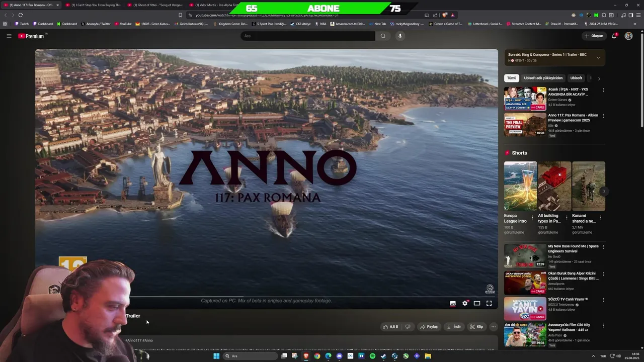Seek using the video progress bar
The image size is (644, 362).
pyautogui.click(x=312, y=297)
